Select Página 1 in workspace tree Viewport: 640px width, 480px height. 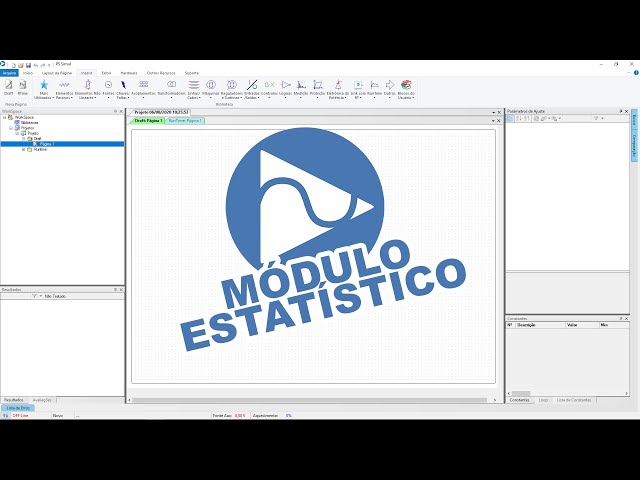[47, 144]
